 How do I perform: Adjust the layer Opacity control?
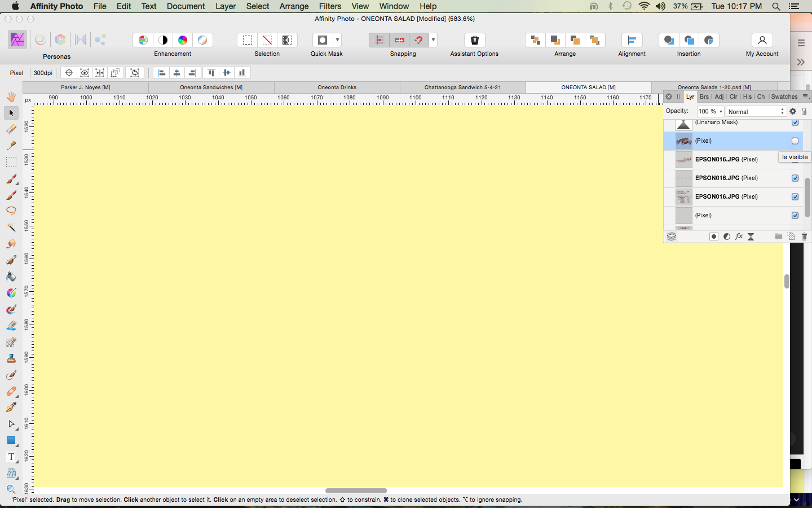(x=710, y=111)
